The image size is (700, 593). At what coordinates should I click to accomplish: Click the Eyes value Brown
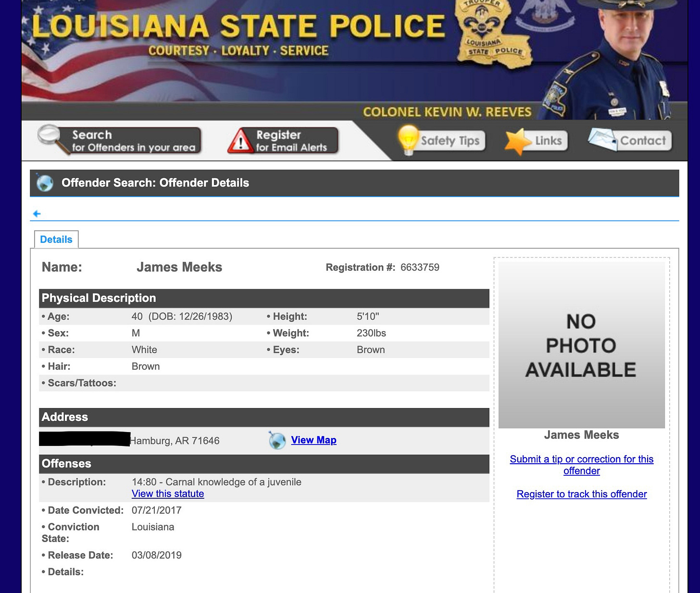371,350
